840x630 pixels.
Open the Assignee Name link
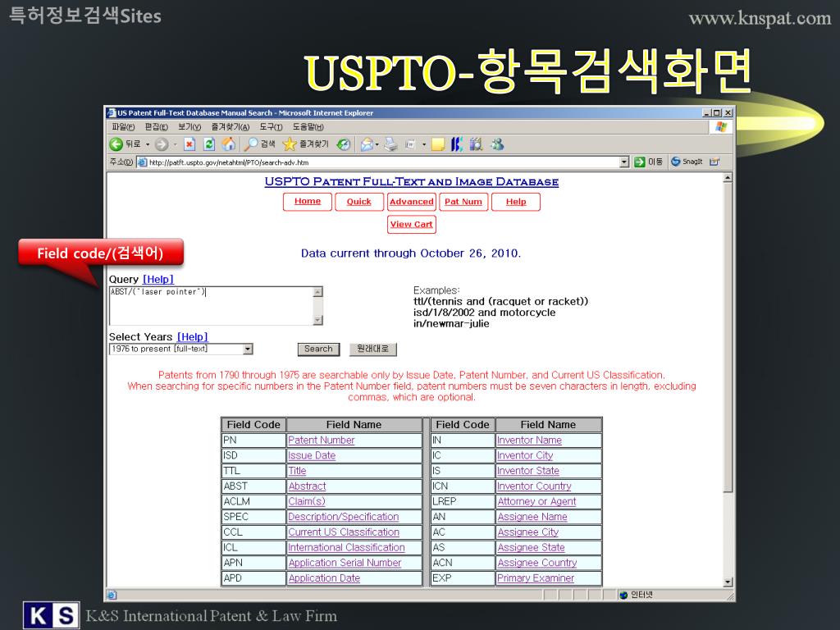(x=532, y=517)
